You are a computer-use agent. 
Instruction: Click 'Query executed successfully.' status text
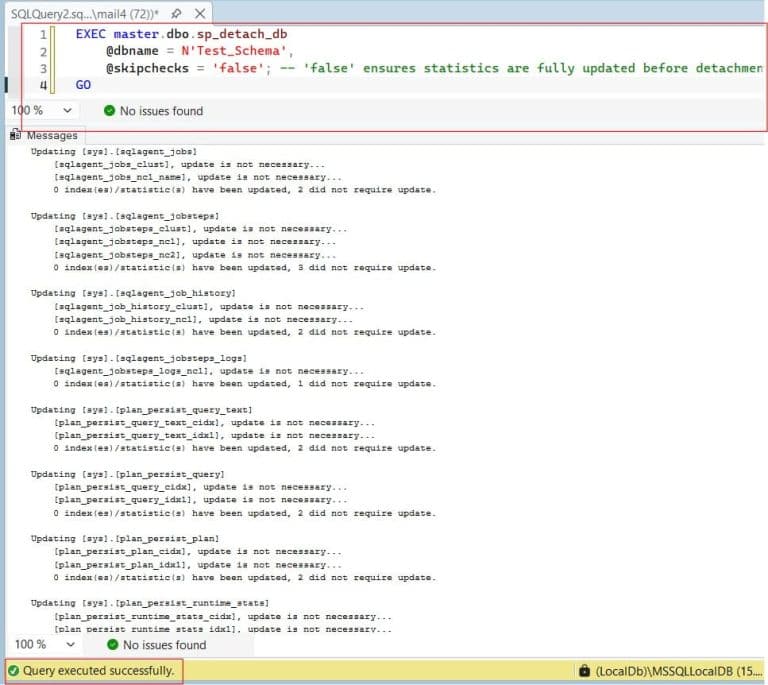(x=98, y=670)
